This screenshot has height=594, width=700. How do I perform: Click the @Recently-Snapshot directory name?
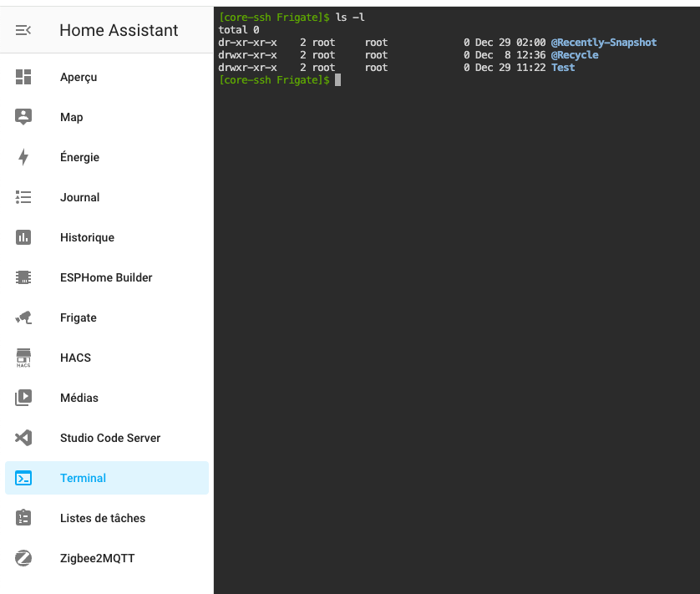click(603, 43)
